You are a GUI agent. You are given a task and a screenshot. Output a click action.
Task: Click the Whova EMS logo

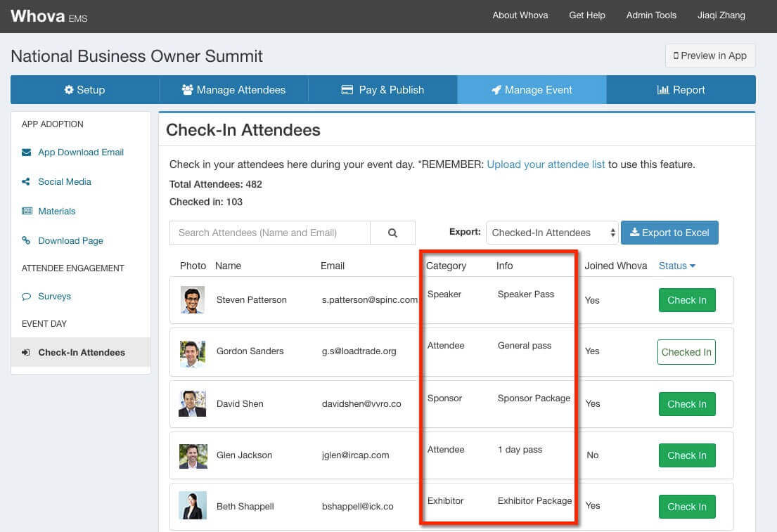tap(49, 16)
